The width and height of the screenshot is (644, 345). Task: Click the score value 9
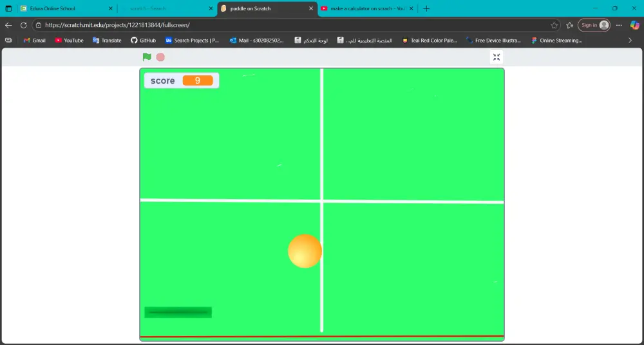[x=198, y=80]
